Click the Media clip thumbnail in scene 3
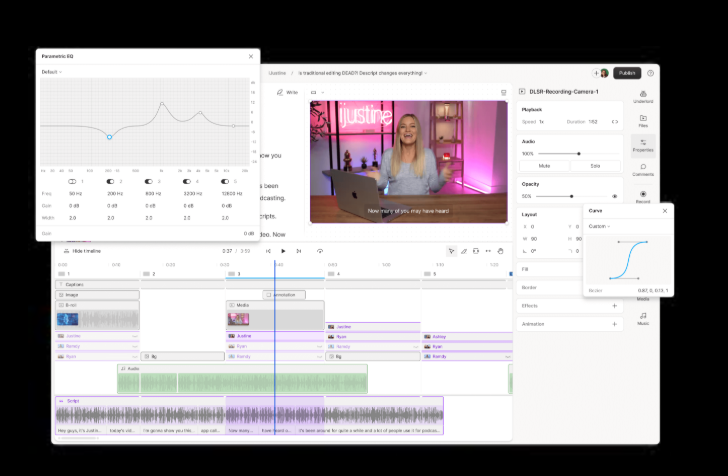Viewport: 728px width, 476px height. [238, 319]
